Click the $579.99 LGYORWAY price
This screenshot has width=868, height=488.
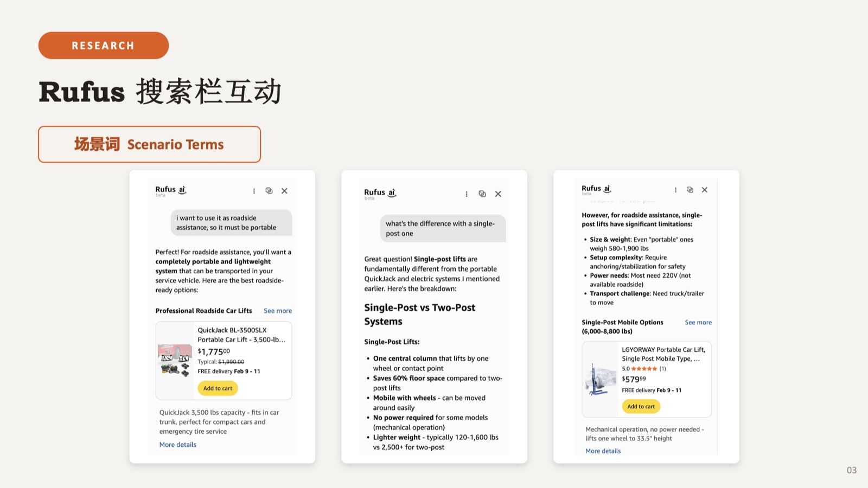(634, 379)
